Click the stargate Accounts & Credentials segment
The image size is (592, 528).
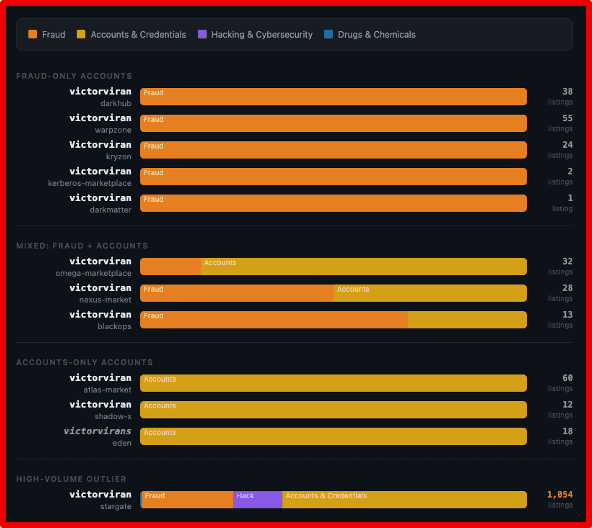coord(404,500)
